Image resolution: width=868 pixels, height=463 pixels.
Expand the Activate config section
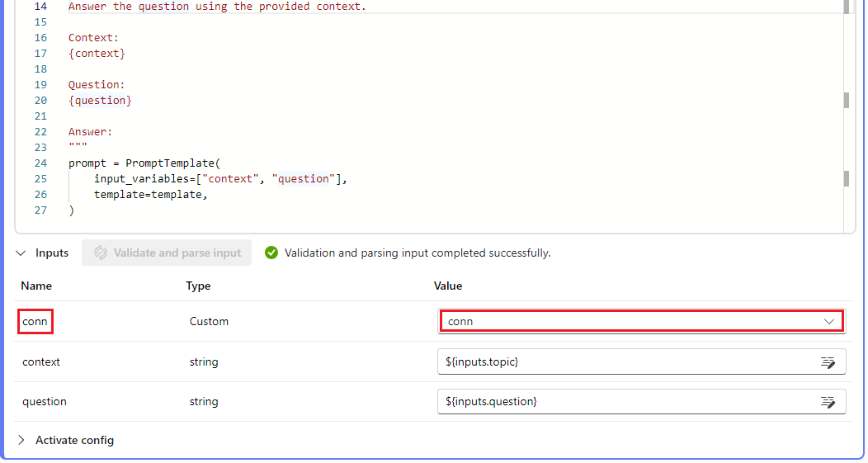click(x=21, y=440)
